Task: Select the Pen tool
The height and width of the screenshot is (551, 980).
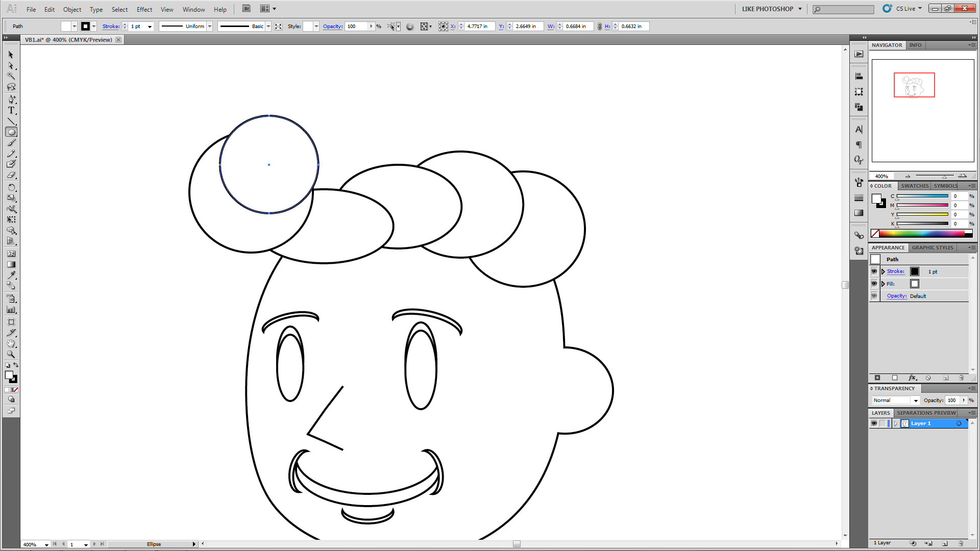Action: (11, 99)
